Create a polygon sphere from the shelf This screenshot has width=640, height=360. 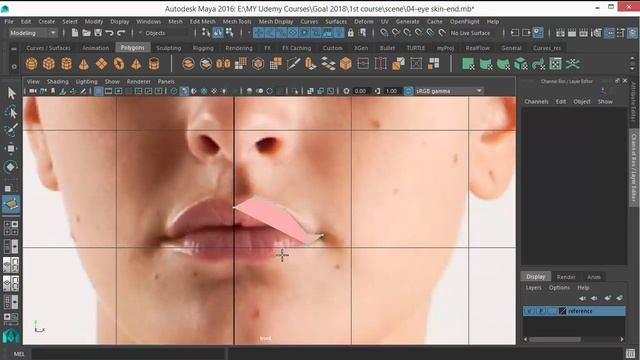point(31,64)
